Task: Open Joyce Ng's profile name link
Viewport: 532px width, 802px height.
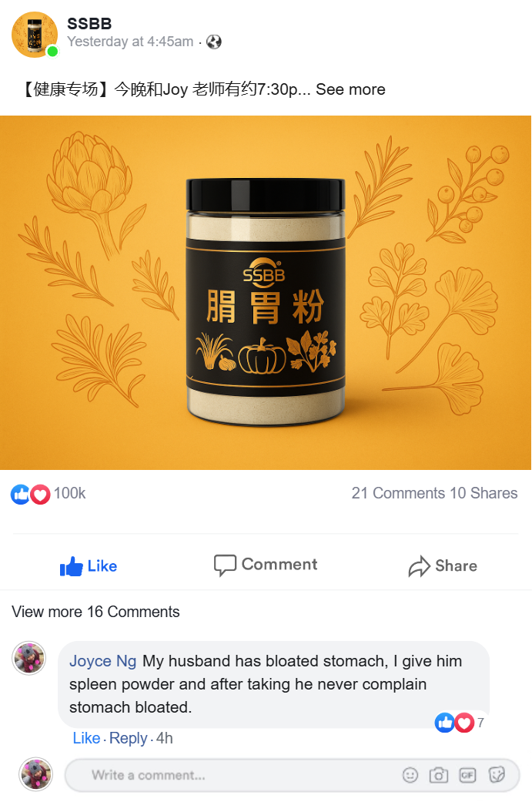Action: pos(102,661)
